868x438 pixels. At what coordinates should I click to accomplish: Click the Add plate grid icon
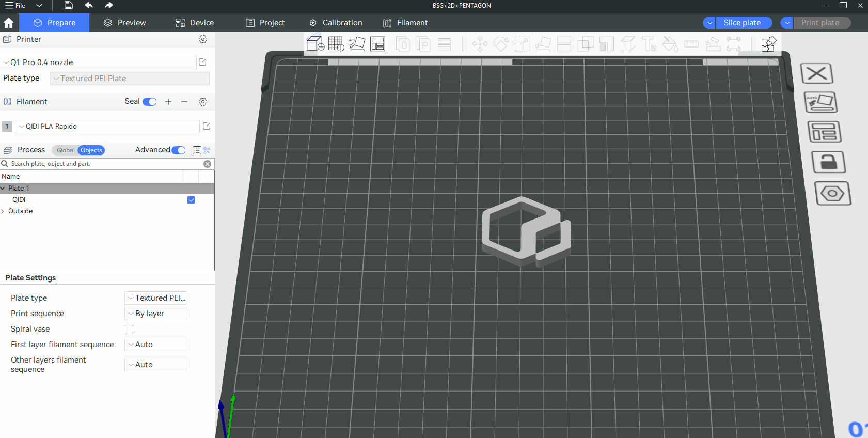(336, 44)
